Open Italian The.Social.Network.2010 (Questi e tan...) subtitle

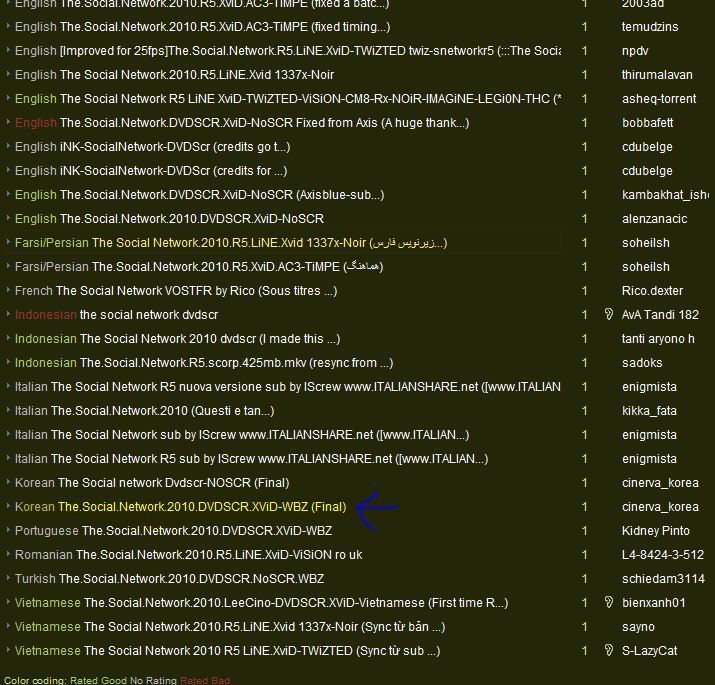coord(145,411)
